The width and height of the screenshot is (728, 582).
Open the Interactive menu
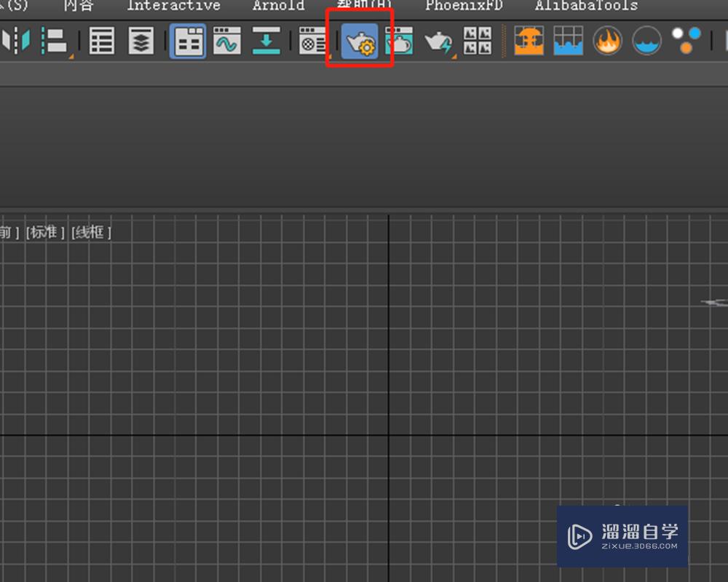click(x=173, y=6)
